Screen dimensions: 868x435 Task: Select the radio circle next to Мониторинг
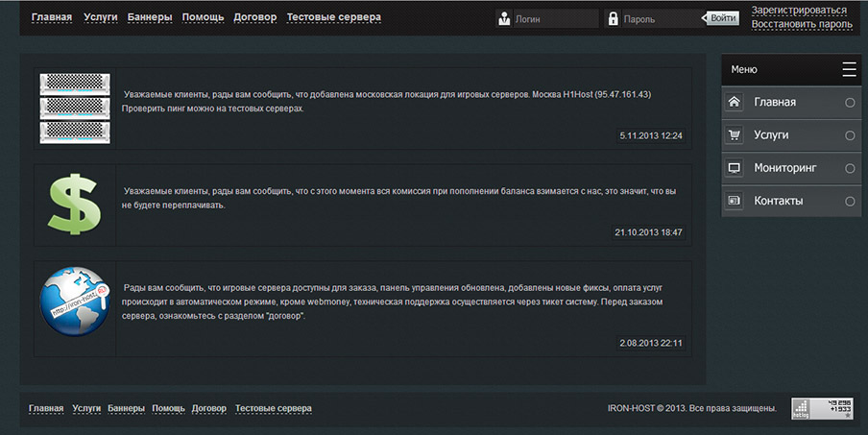coord(850,168)
